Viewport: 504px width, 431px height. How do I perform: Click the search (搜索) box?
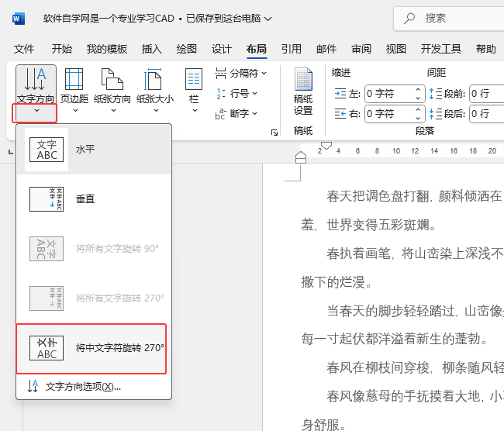pos(449,19)
